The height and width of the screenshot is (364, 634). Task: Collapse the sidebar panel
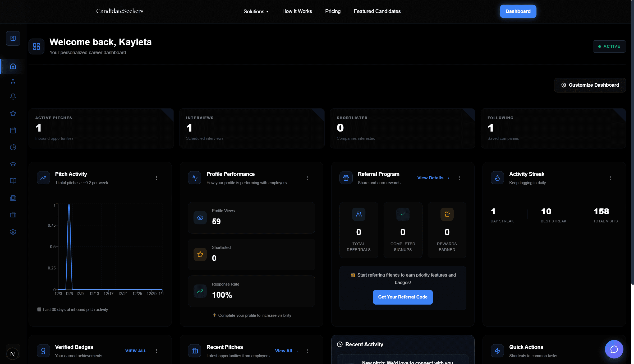tap(13, 38)
